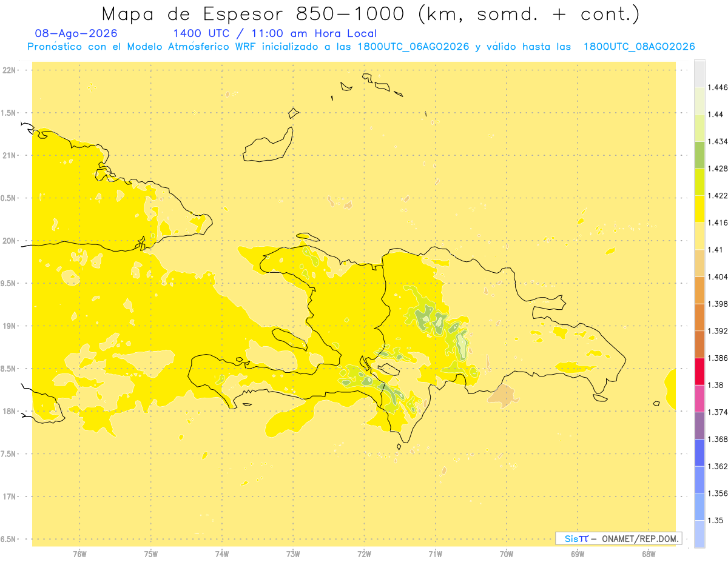Click the 72W longitude label
Screen dimensions: 728x562
(x=365, y=554)
